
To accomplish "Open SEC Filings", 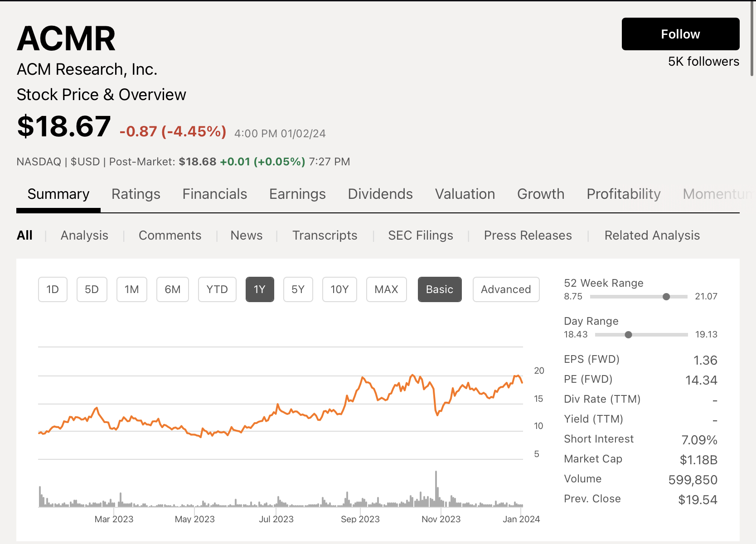I will [x=421, y=236].
